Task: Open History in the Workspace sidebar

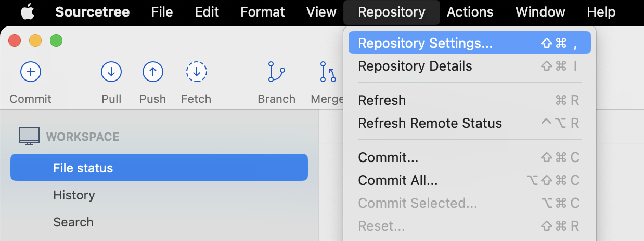Action: pos(74,195)
